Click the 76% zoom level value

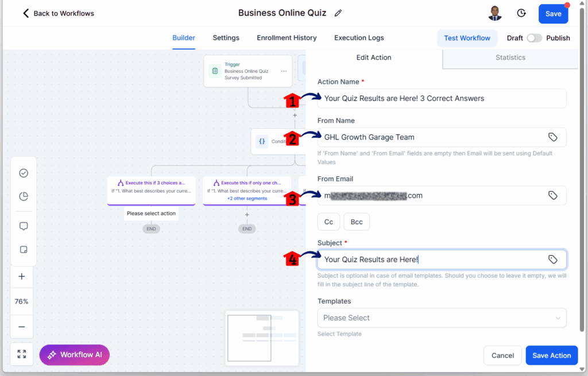tap(22, 301)
